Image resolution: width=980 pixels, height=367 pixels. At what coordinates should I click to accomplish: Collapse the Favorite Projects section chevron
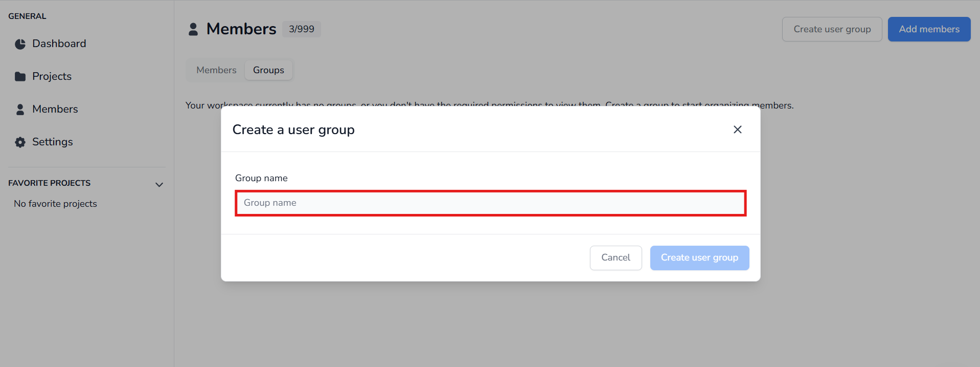point(159,184)
